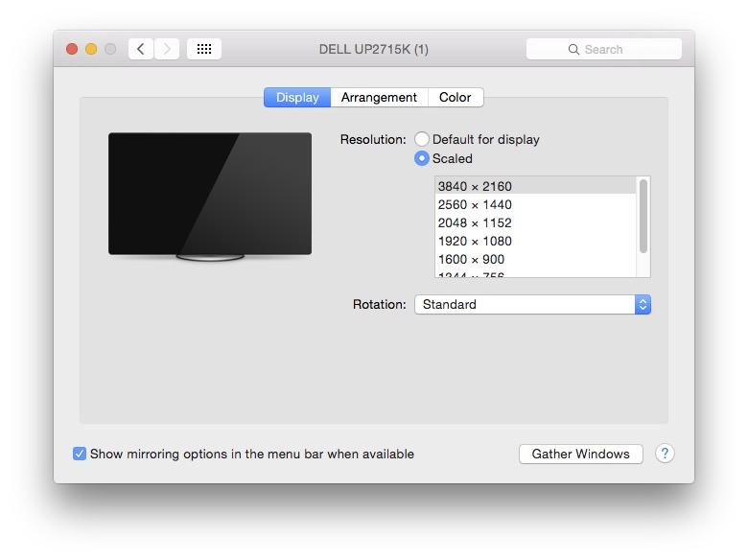Close the window with the red button
Image resolution: width=748 pixels, height=560 pixels.
point(72,49)
